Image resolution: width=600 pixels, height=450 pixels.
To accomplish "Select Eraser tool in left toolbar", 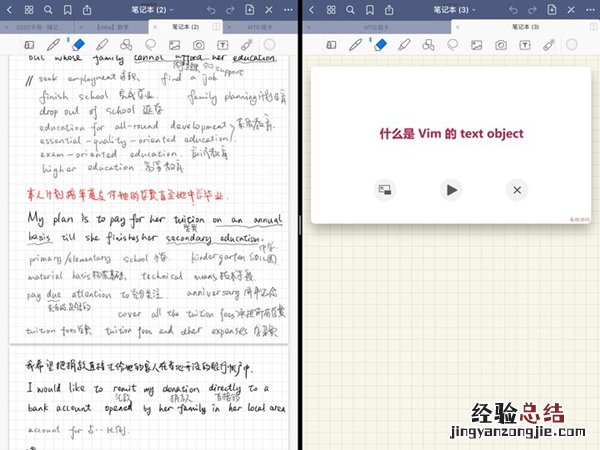I will tap(78, 45).
